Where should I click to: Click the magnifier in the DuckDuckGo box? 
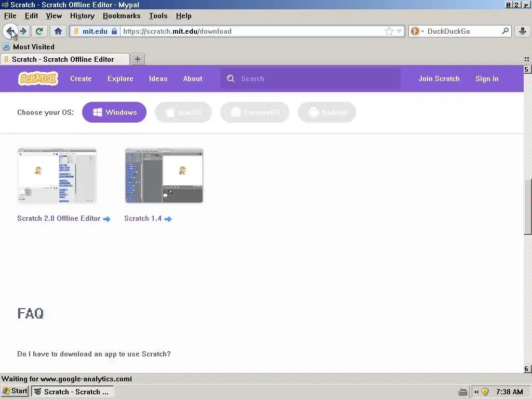pyautogui.click(x=505, y=31)
